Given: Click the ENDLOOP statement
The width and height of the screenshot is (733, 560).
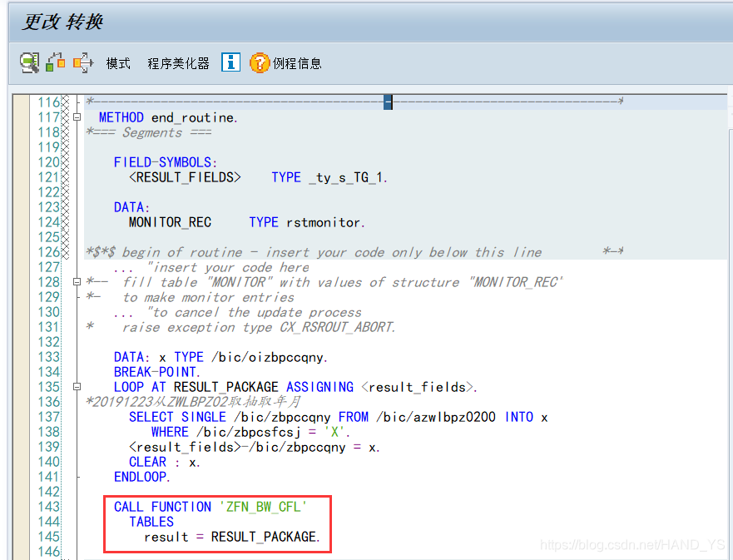Looking at the screenshot, I should click(x=142, y=477).
